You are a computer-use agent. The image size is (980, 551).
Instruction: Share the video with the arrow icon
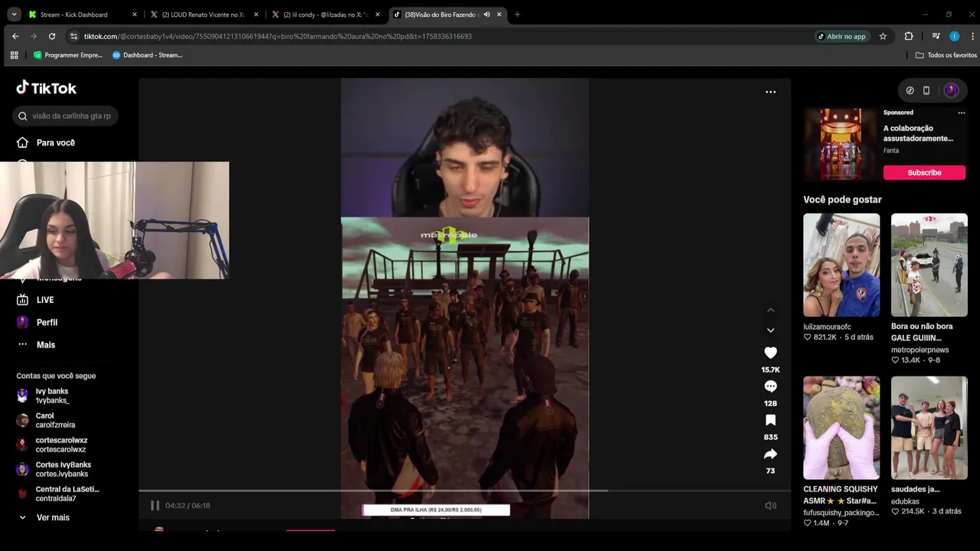[x=770, y=454]
